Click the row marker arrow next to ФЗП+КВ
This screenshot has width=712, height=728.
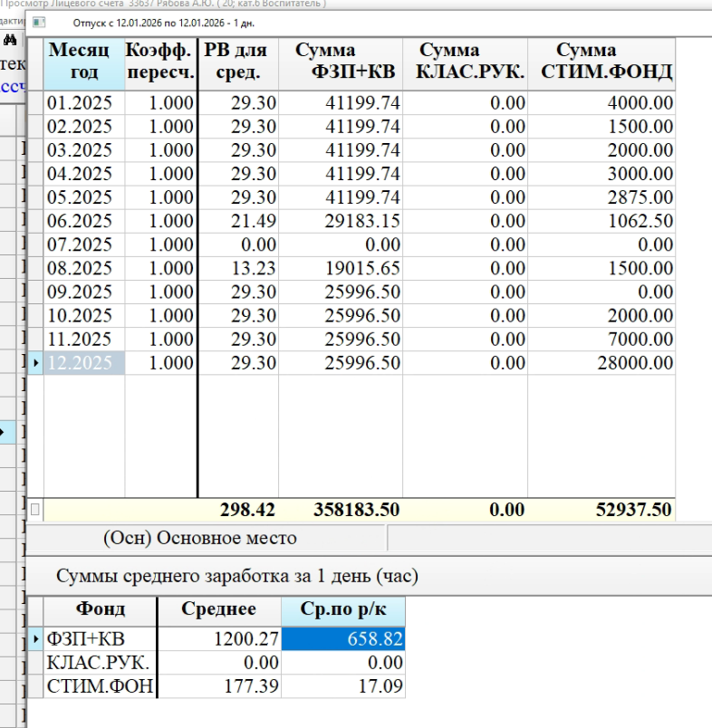tap(35, 640)
